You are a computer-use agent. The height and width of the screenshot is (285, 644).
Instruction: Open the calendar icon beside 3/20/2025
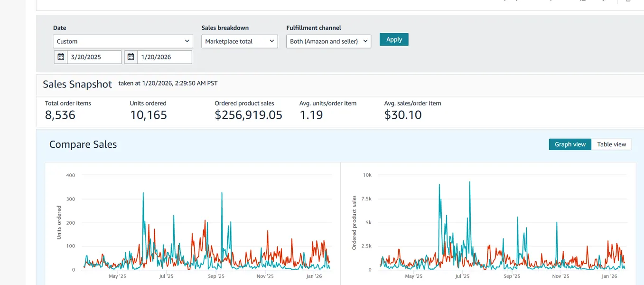61,57
